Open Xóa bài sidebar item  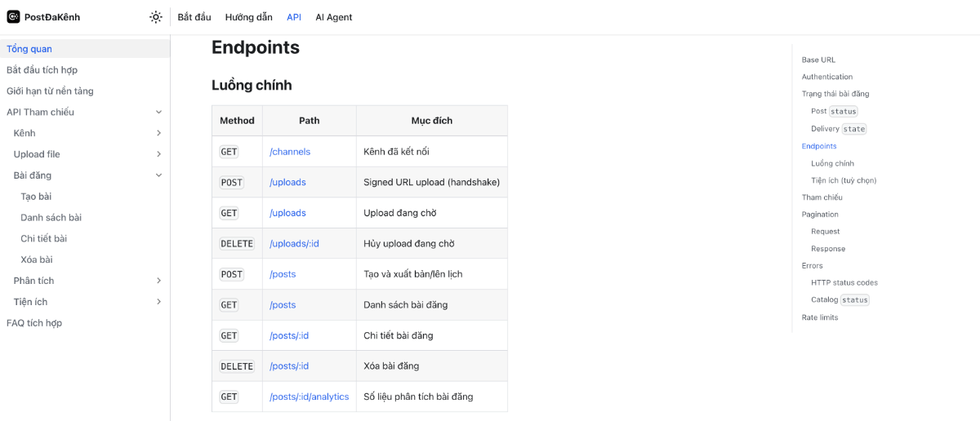(37, 259)
